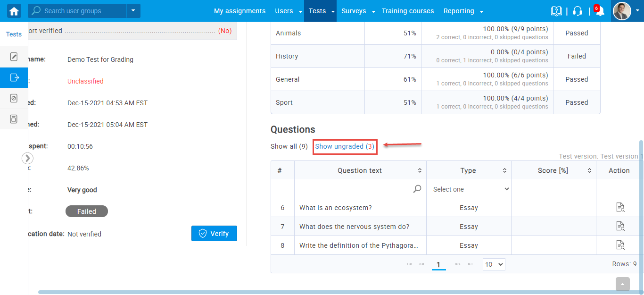Open the Type 'Select one' filter dropdown
Viewport: 644px width, 295px height.
tap(469, 189)
